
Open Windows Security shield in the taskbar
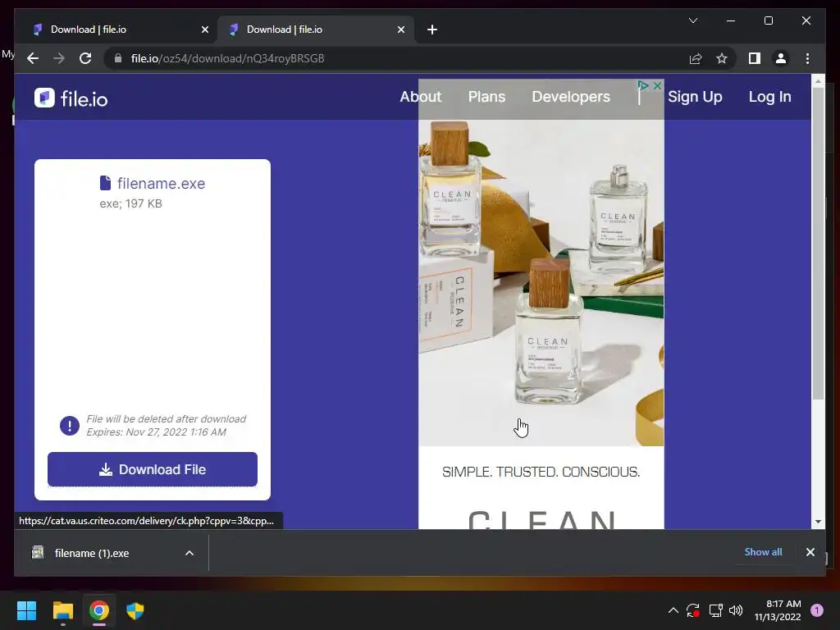pos(135,610)
